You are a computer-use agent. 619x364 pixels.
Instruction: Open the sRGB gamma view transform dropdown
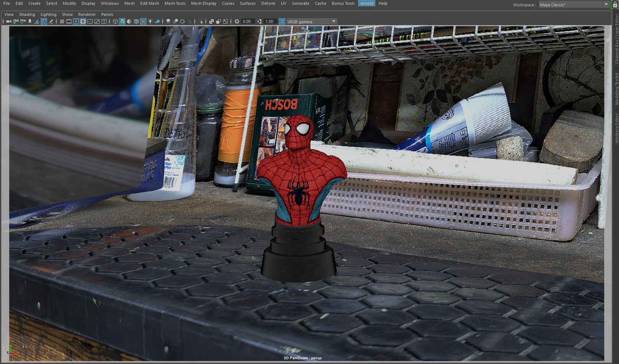pos(312,21)
